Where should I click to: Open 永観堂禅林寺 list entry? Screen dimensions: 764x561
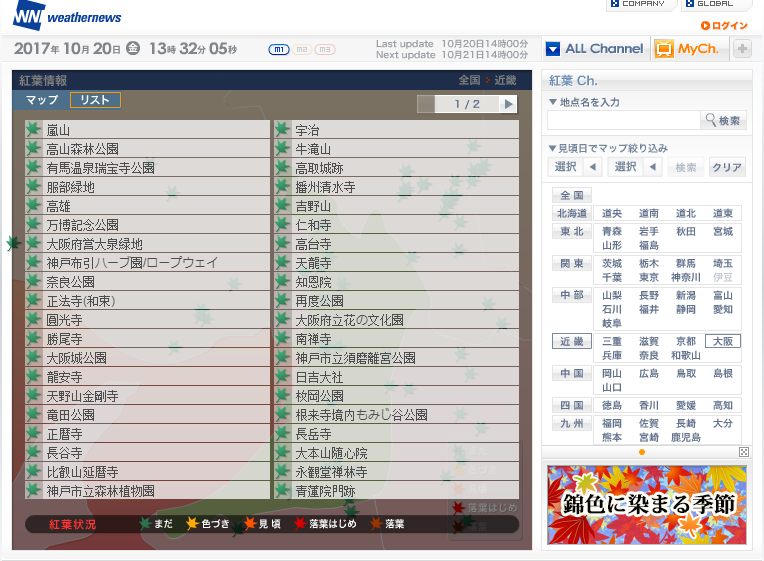397,471
